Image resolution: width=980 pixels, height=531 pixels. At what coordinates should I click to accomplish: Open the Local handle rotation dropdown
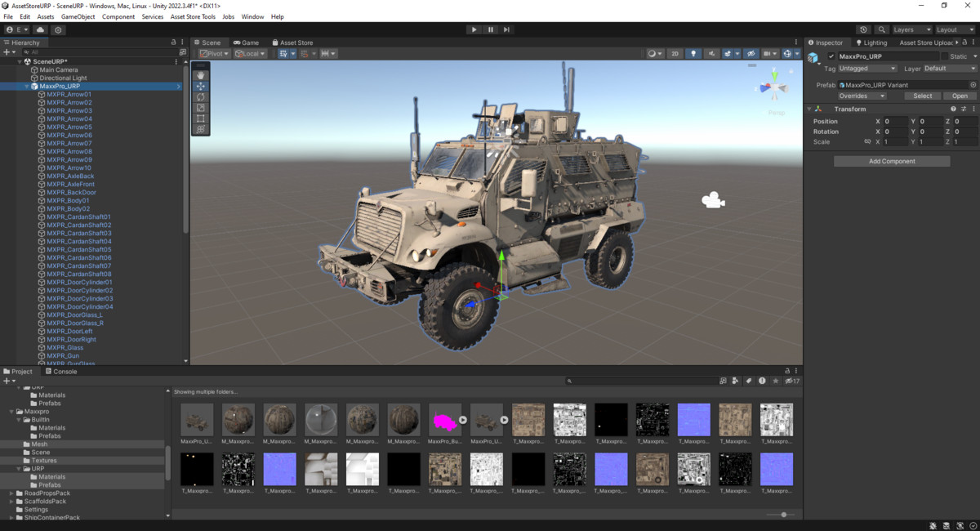[250, 54]
